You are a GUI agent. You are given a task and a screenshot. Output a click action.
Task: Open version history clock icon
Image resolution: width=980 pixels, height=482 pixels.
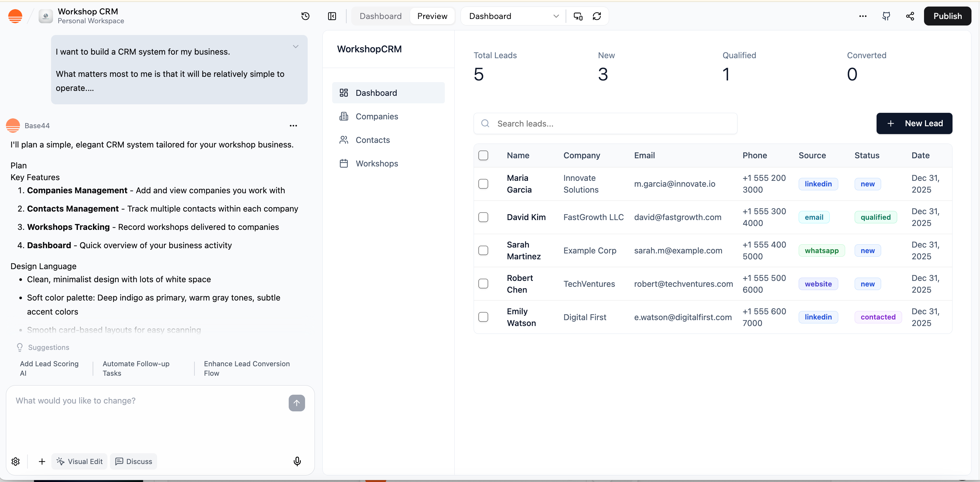click(305, 16)
